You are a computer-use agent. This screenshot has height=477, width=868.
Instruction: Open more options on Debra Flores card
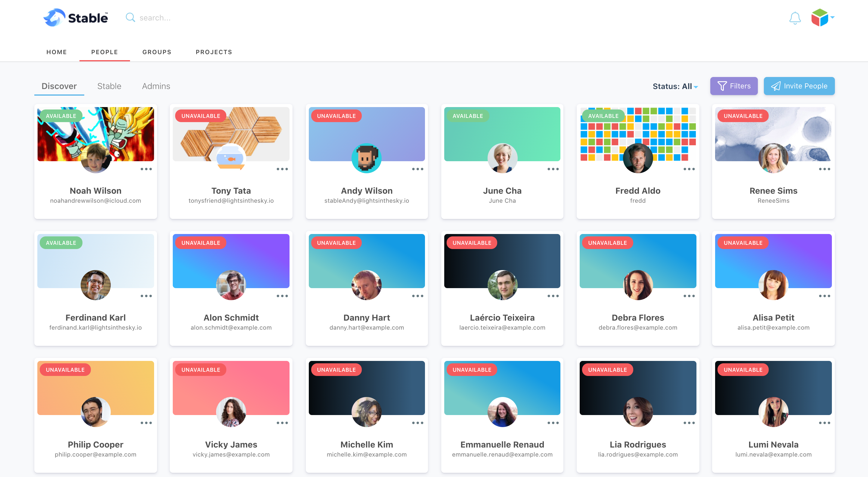coord(689,296)
